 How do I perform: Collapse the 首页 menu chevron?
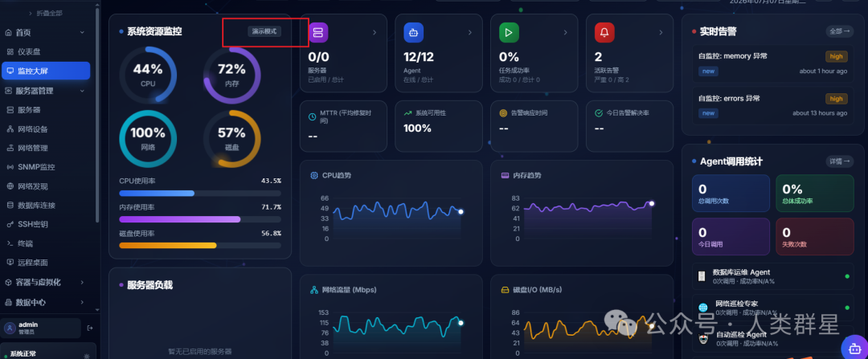click(82, 33)
